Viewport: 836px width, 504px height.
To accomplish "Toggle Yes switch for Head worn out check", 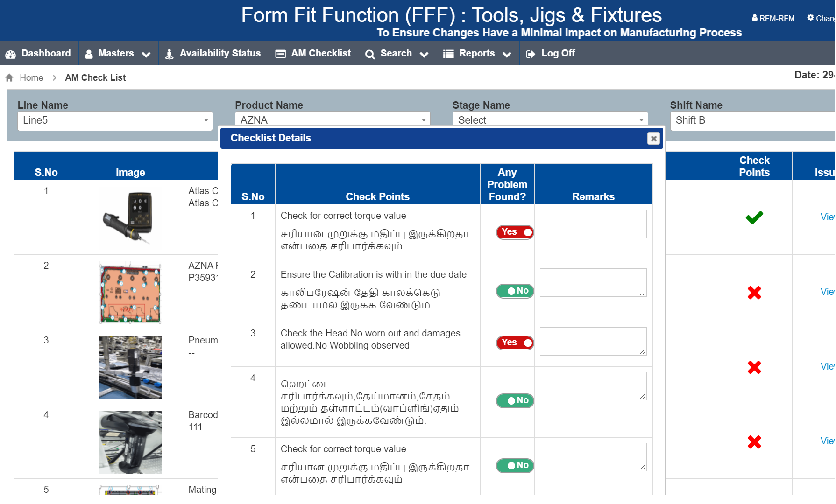I will [515, 343].
